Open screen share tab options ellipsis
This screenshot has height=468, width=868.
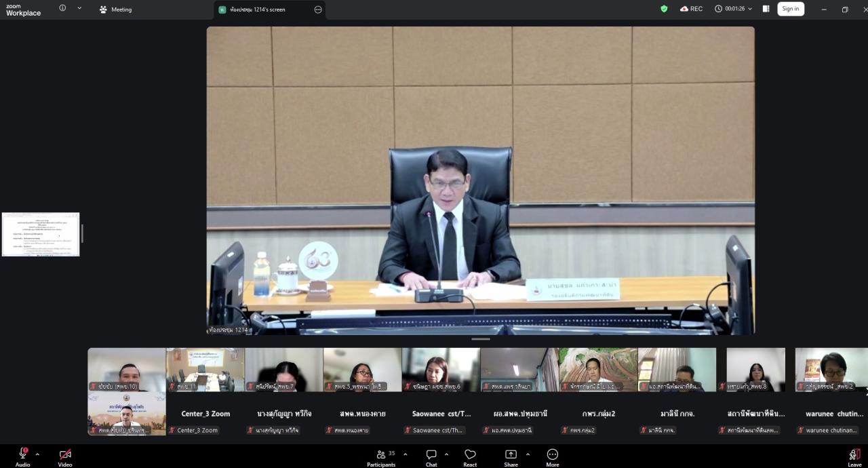(x=318, y=9)
